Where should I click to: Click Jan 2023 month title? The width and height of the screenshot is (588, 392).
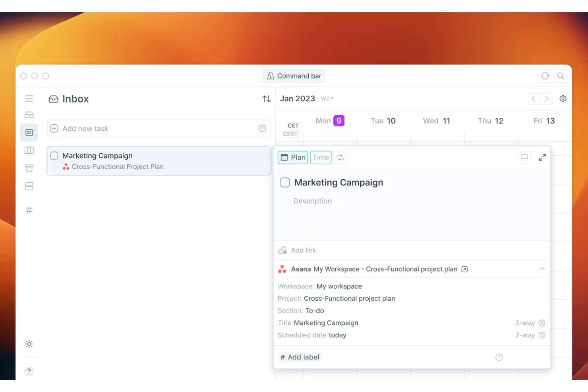(297, 98)
